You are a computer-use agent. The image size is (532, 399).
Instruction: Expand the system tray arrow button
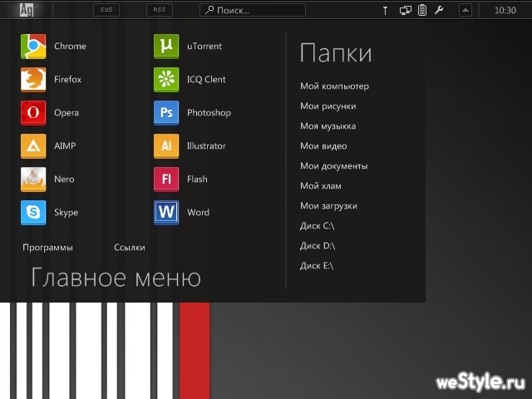[465, 11]
